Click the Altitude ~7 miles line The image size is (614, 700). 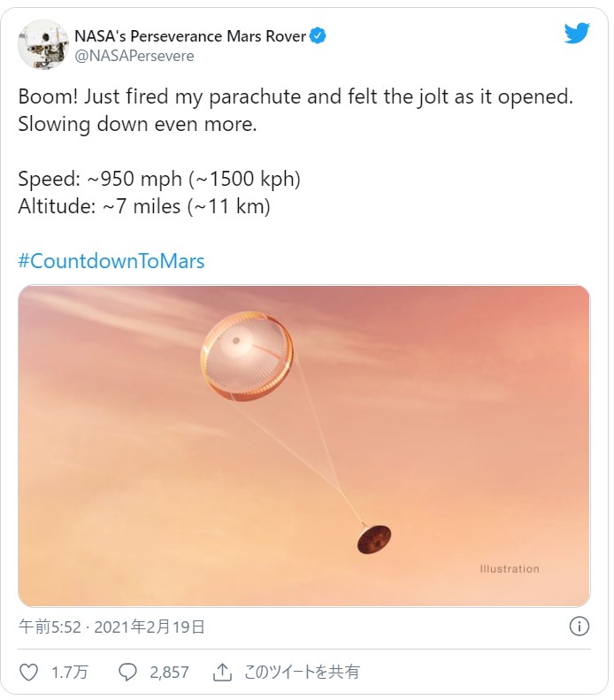coord(144,207)
